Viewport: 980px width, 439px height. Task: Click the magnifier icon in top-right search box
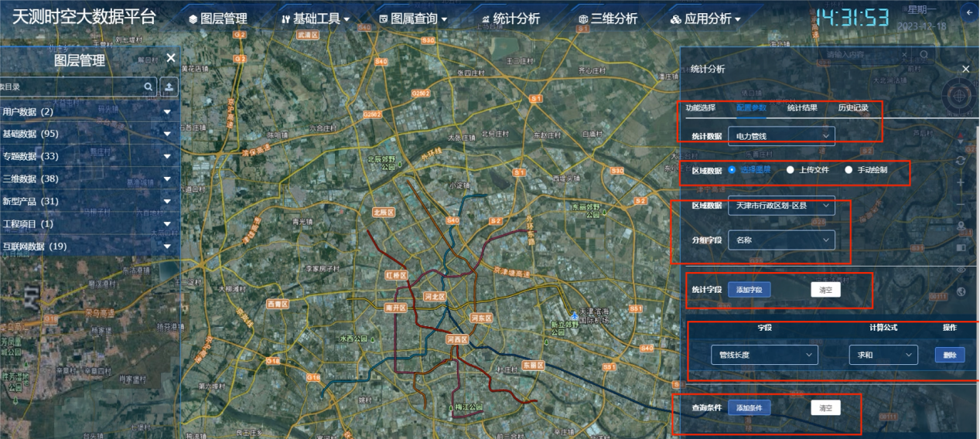click(924, 55)
